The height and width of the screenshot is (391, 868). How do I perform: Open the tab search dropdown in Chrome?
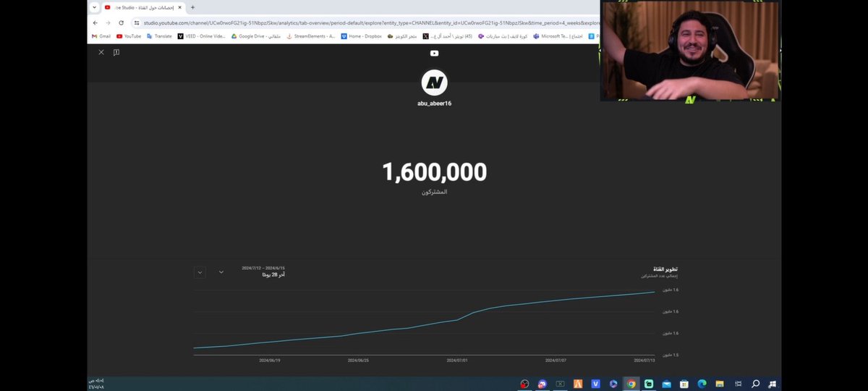point(94,7)
